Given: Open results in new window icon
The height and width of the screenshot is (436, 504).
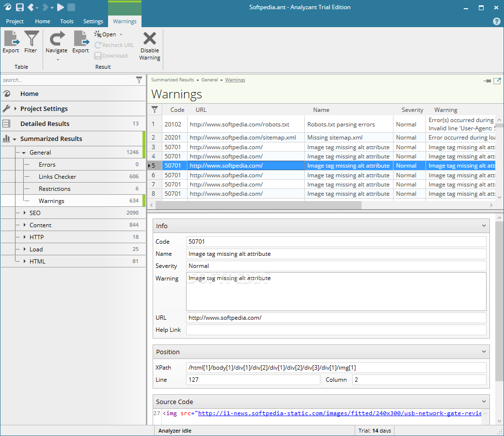Looking at the screenshot, I should (497, 81).
